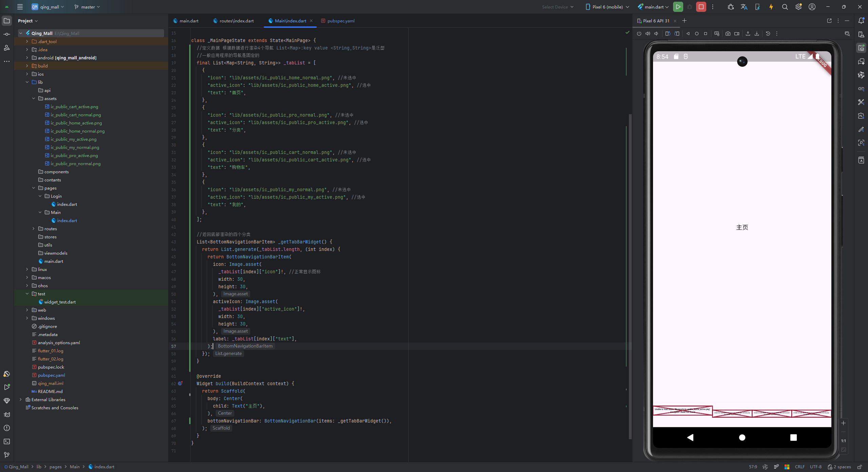Toggle read-only lock in status bar
868x472 pixels.
point(860,467)
